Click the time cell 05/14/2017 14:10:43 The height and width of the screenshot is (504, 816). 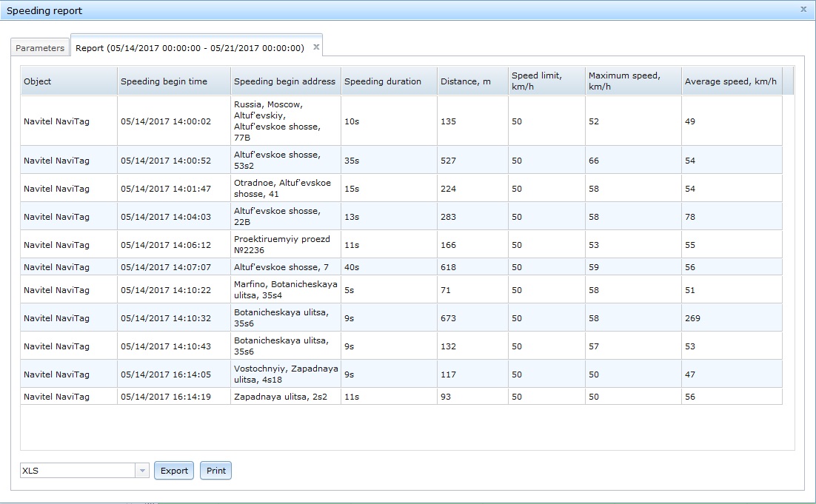coord(174,346)
